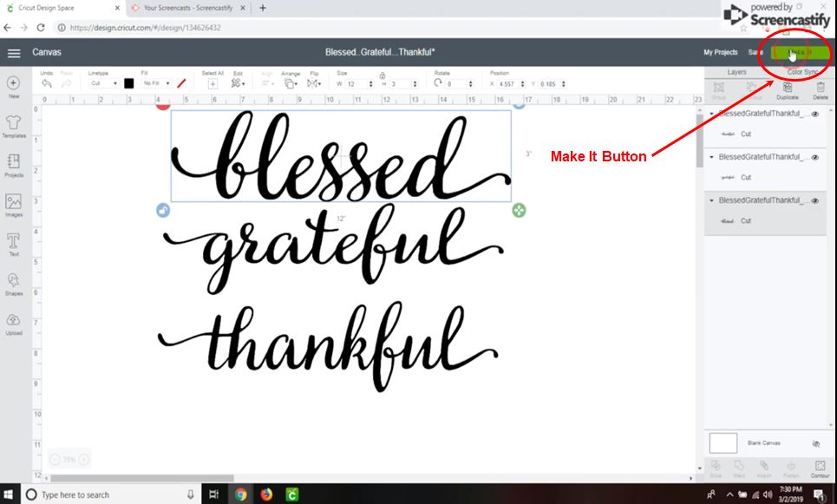Open My Projects in header
This screenshot has height=504, width=837.
pos(721,52)
